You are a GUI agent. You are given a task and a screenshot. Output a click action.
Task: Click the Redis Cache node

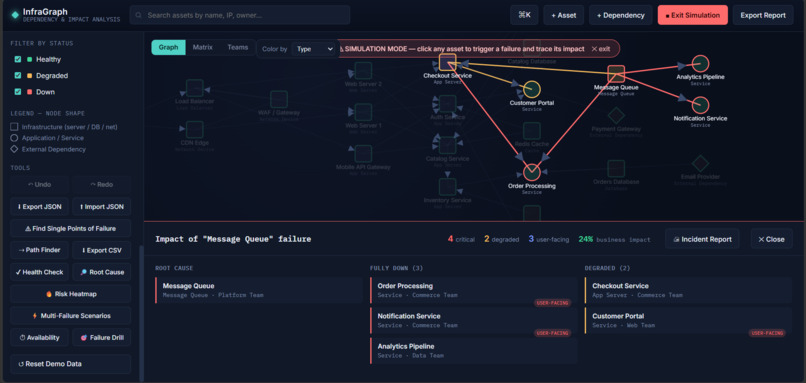532,131
